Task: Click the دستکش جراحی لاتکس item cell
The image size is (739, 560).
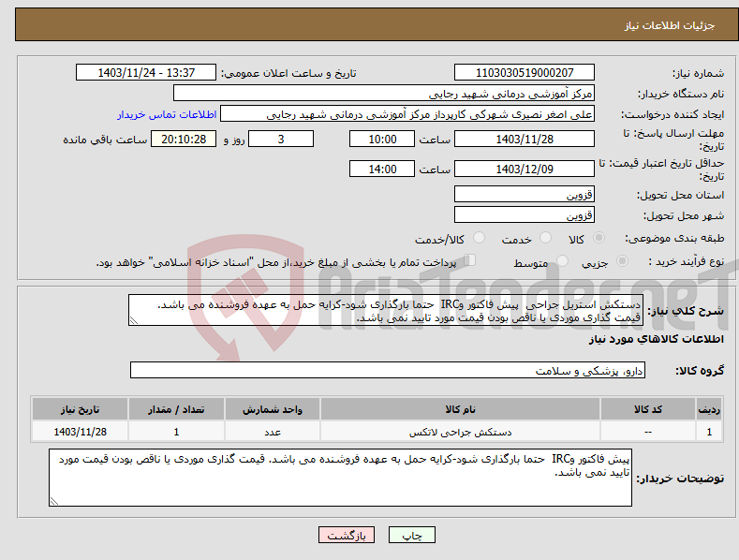Action: tap(460, 432)
